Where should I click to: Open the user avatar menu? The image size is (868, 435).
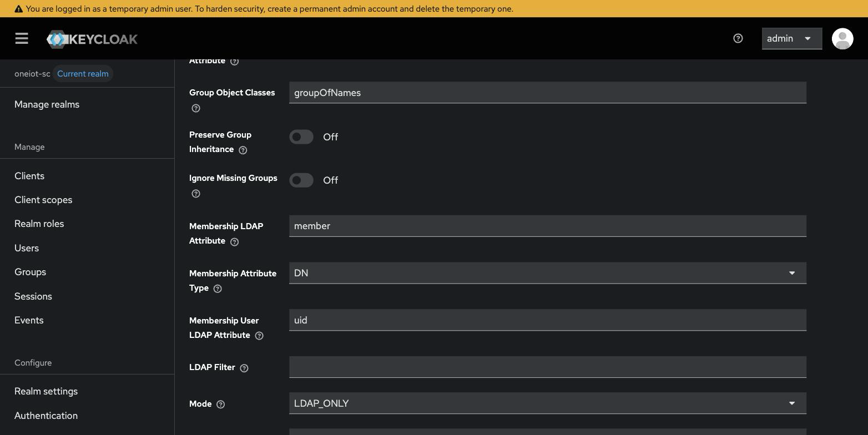pos(842,38)
